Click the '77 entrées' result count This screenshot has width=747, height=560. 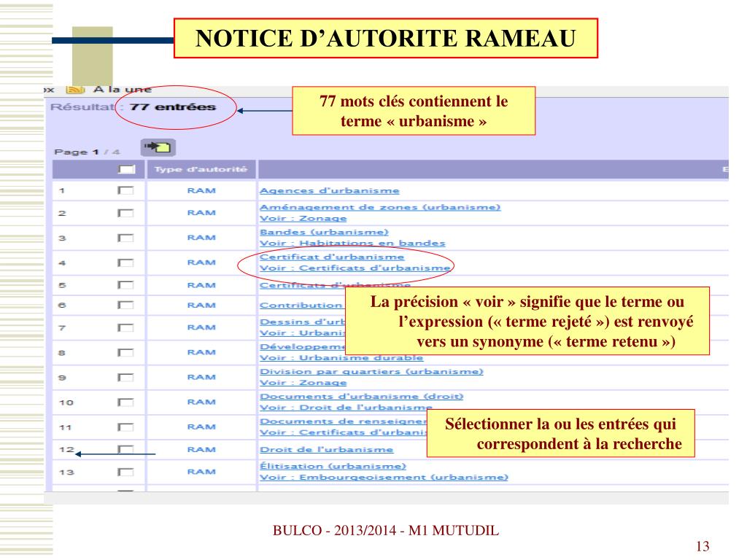pos(172,107)
